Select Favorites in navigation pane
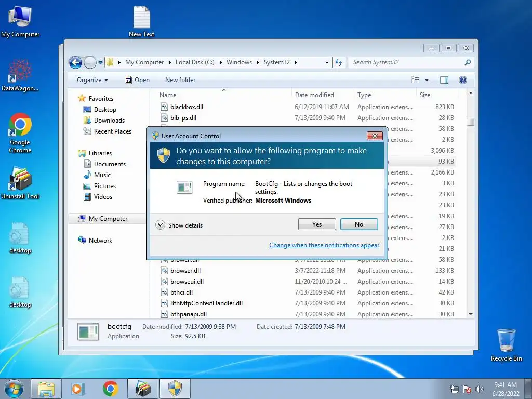 point(96,98)
